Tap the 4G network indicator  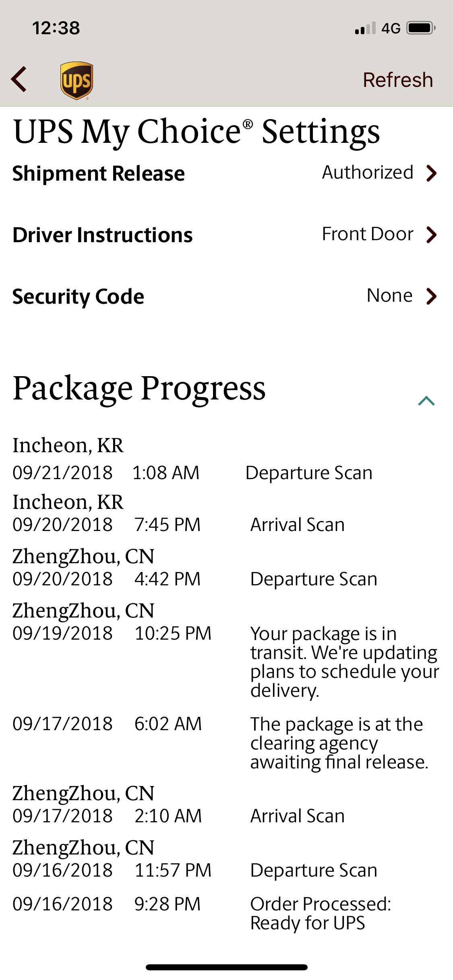(391, 29)
